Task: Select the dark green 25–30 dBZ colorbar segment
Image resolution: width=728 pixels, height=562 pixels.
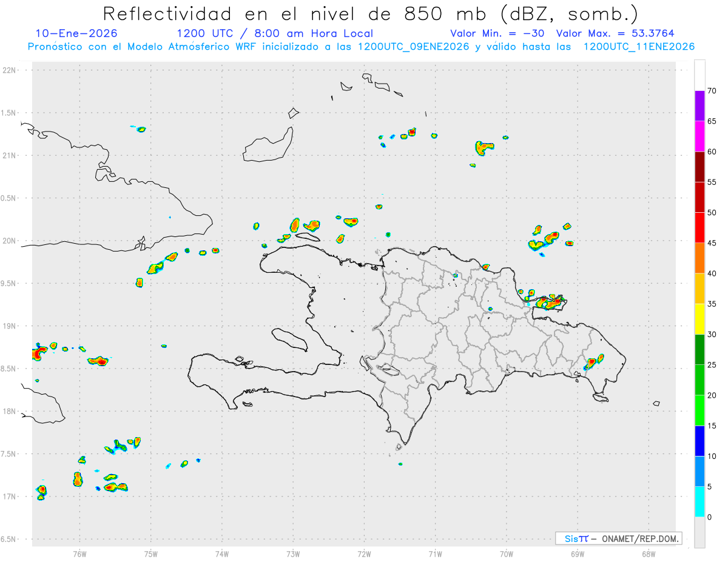Action: point(699,350)
